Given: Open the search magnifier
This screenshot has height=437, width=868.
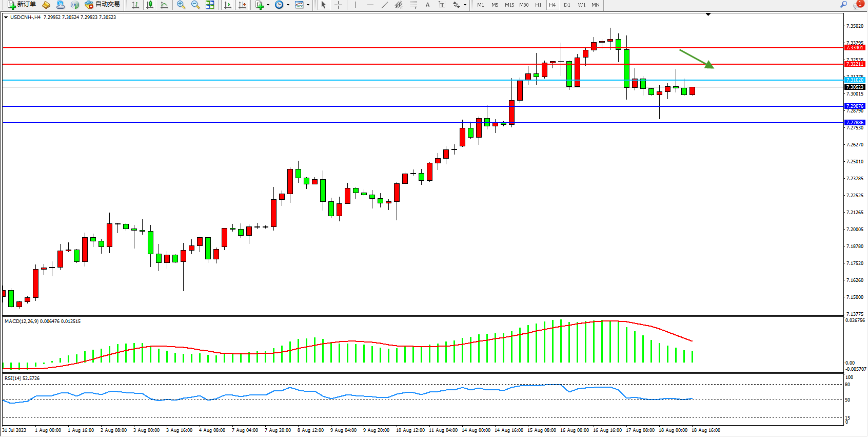Looking at the screenshot, I should (x=843, y=5).
